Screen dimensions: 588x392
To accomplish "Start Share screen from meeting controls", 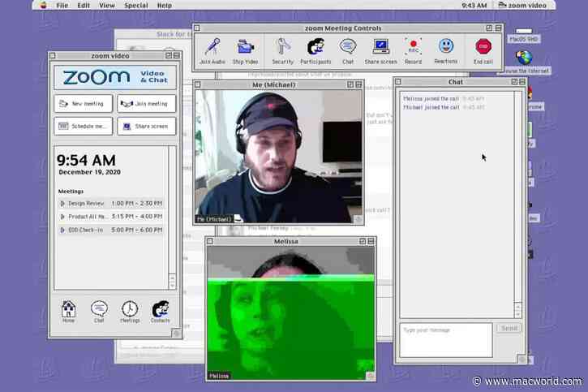I will point(380,47).
